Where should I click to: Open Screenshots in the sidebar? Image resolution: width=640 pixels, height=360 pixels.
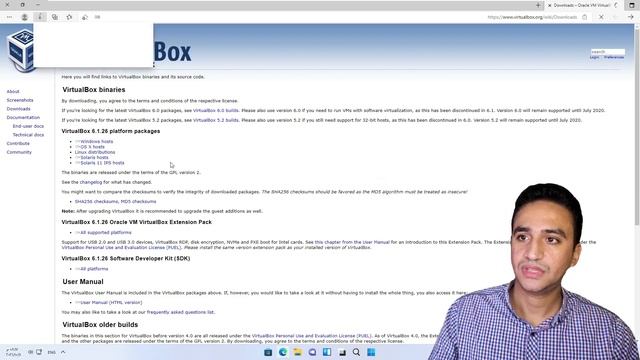[x=20, y=100]
